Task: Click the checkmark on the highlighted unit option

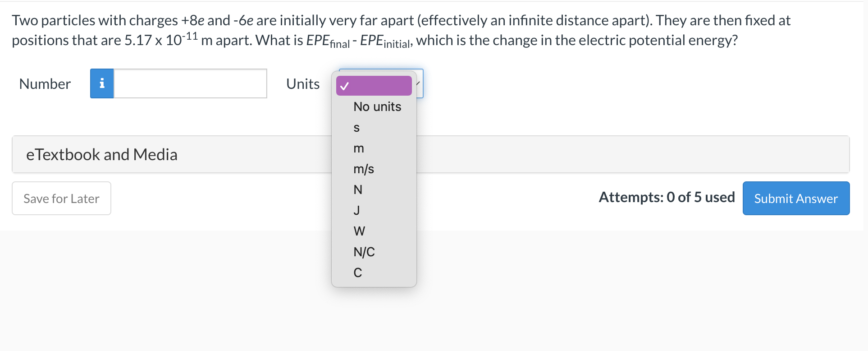Action: (345, 86)
